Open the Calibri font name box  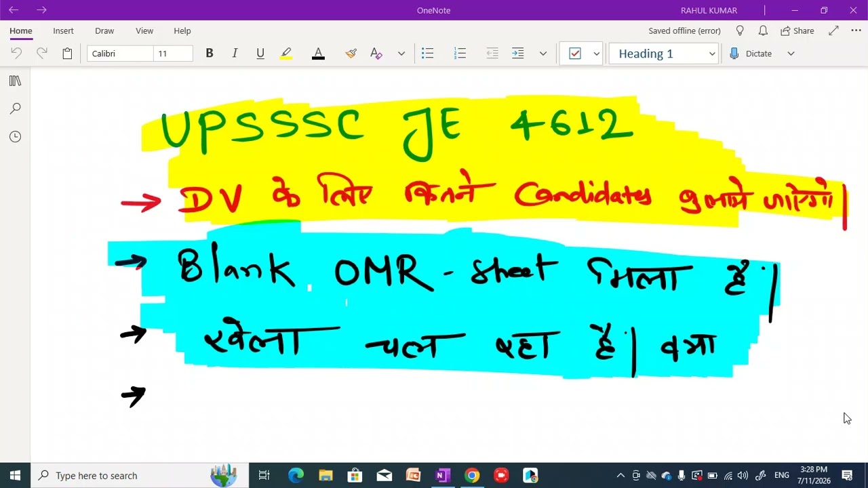120,54
